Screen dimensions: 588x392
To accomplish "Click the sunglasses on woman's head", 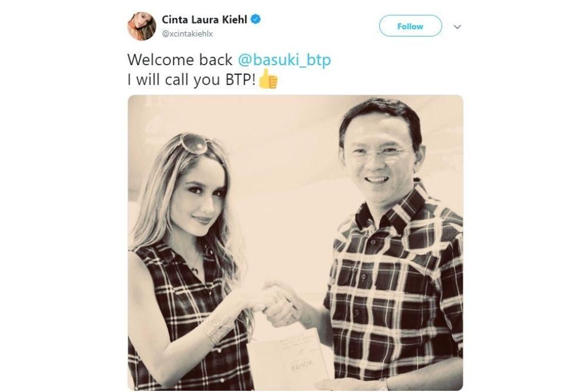I will 193,143.
